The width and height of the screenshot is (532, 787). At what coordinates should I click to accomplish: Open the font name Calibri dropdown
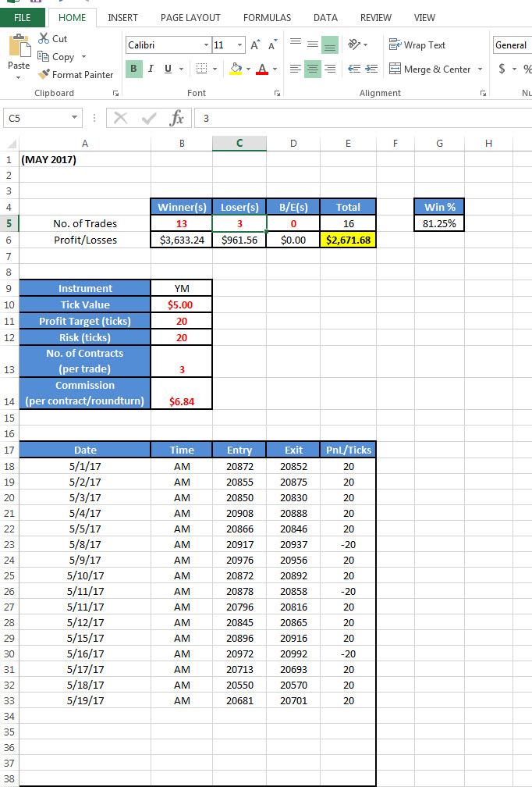(x=206, y=45)
